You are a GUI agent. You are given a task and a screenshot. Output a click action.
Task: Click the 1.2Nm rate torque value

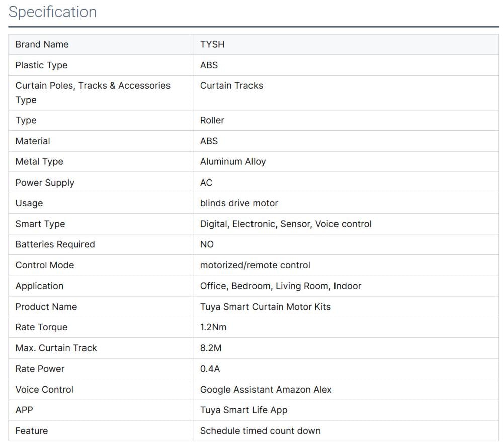click(213, 327)
